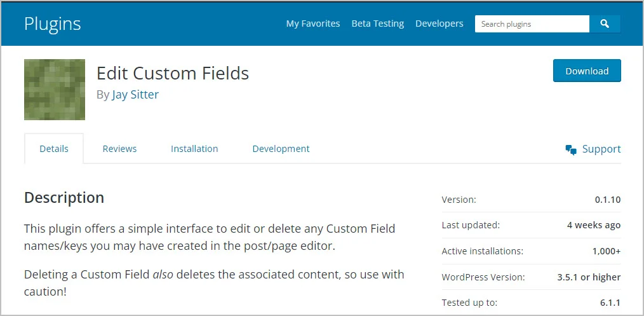Image resolution: width=644 pixels, height=316 pixels.
Task: Click the Support speech bubbles icon
Action: [x=571, y=149]
